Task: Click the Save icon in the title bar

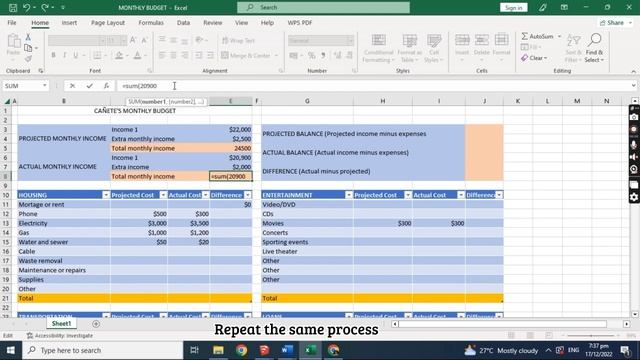Action: (x=13, y=7)
